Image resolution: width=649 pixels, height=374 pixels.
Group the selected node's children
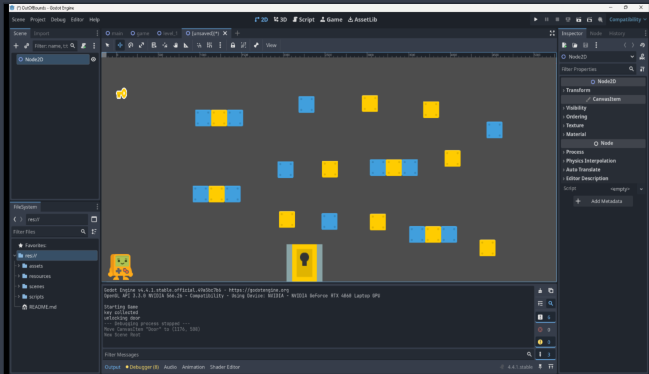243,45
